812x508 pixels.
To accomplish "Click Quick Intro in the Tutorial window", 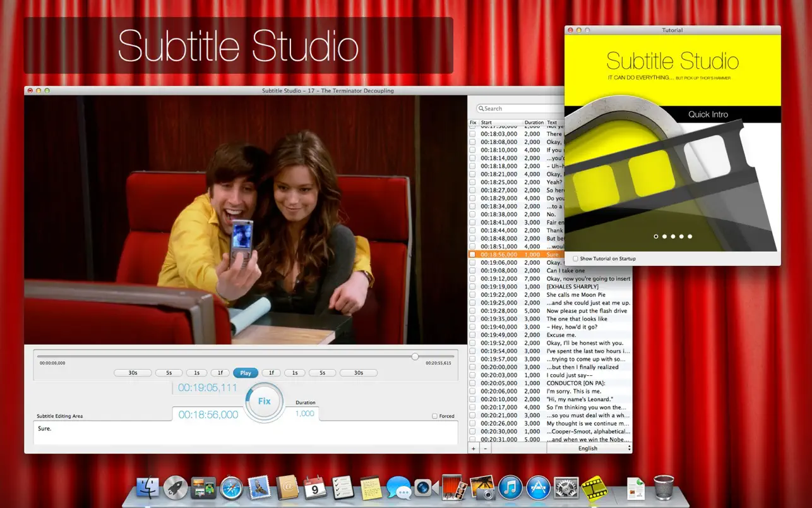I will pyautogui.click(x=708, y=114).
